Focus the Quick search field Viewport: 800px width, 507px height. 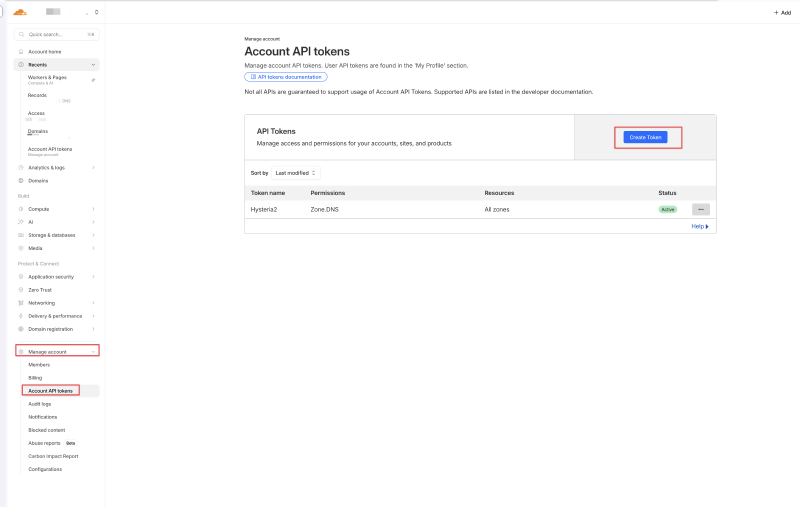click(58, 34)
